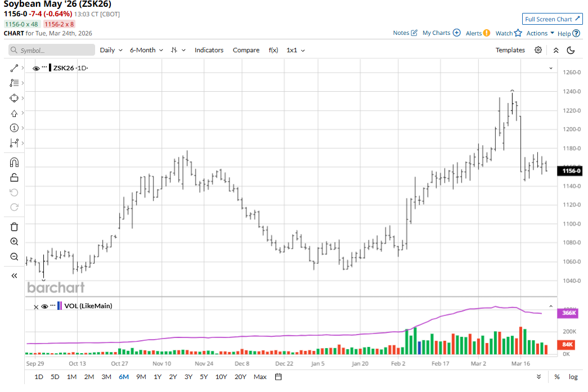Select the 1M time range
588x392 pixels.
pyautogui.click(x=71, y=377)
